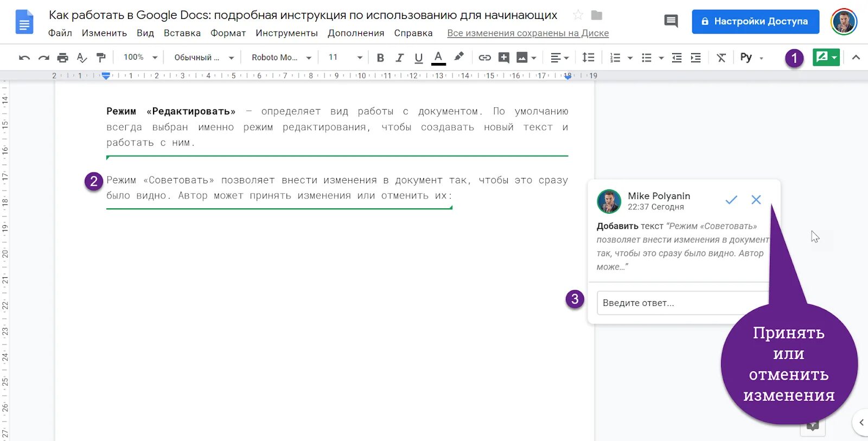Accept suggestion with checkmark icon

[x=731, y=200]
